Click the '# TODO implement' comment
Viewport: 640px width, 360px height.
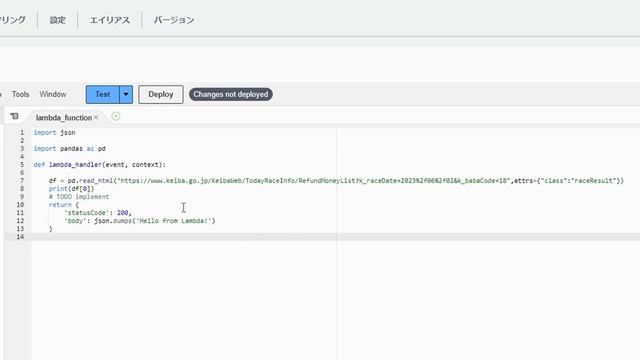79,197
